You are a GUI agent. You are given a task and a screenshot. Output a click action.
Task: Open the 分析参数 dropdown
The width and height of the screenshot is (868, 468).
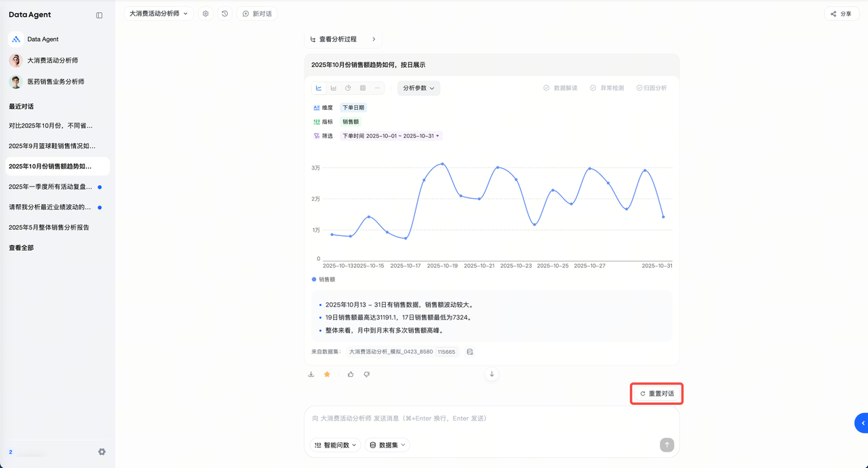point(418,88)
